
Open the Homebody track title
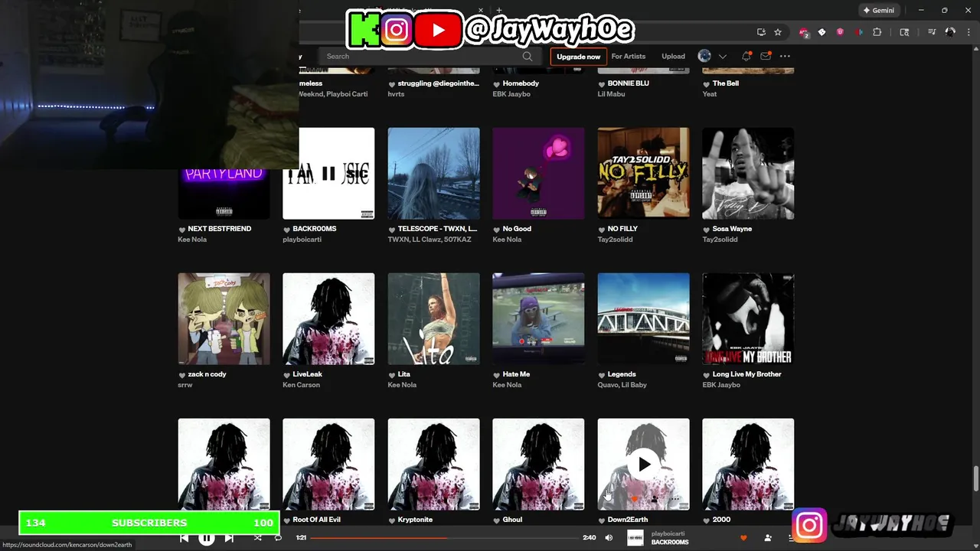click(x=521, y=83)
